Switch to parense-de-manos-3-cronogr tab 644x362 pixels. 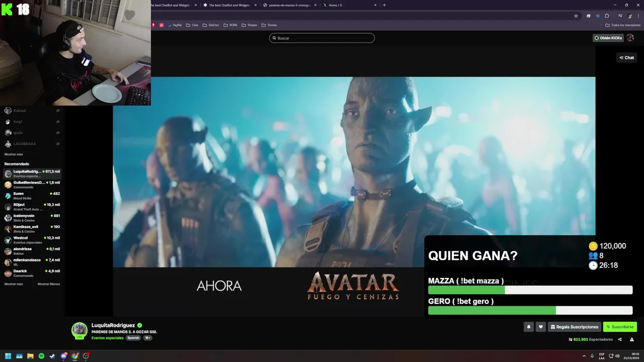tap(289, 5)
